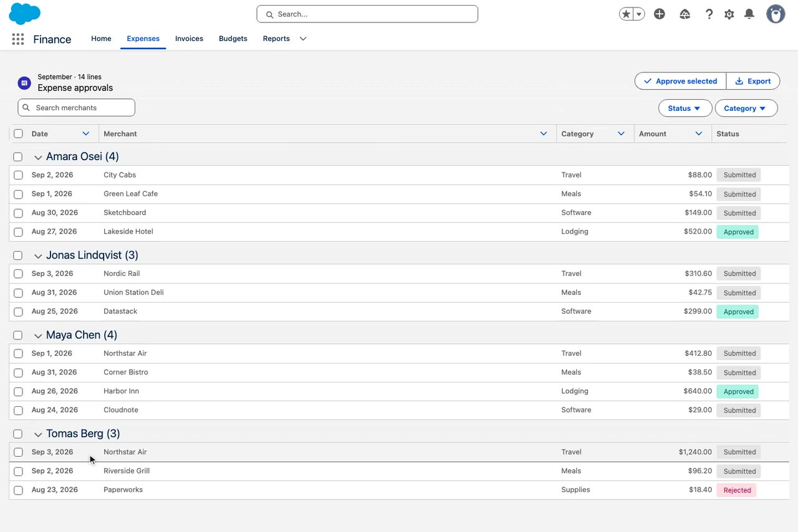Open the Budgets tab
The height and width of the screenshot is (532, 798).
[x=233, y=39]
